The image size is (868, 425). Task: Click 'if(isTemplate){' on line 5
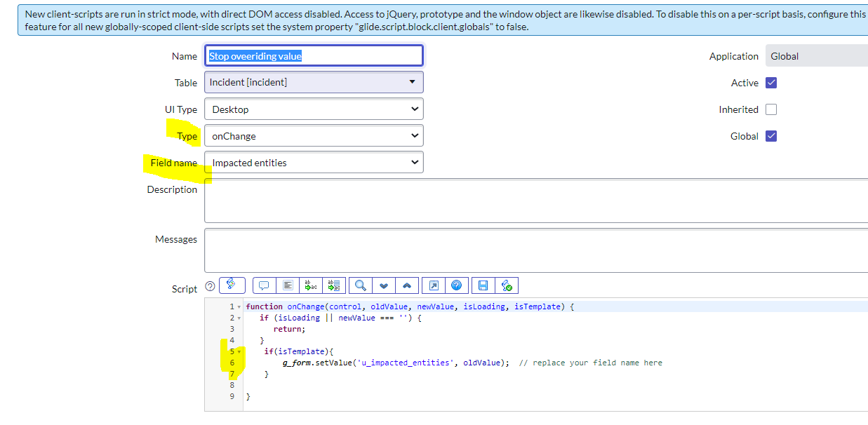(299, 351)
